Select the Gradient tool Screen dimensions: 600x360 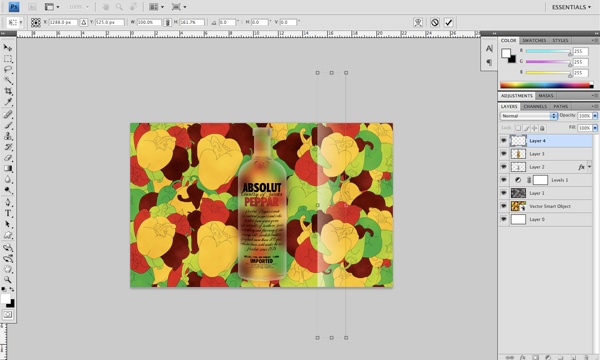coord(8,168)
